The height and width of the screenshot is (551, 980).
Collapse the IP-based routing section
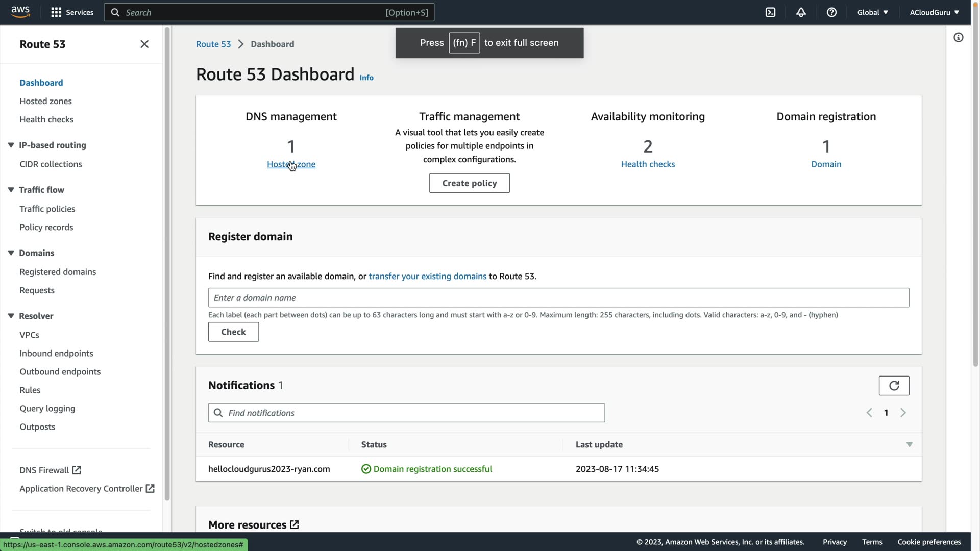click(x=11, y=145)
